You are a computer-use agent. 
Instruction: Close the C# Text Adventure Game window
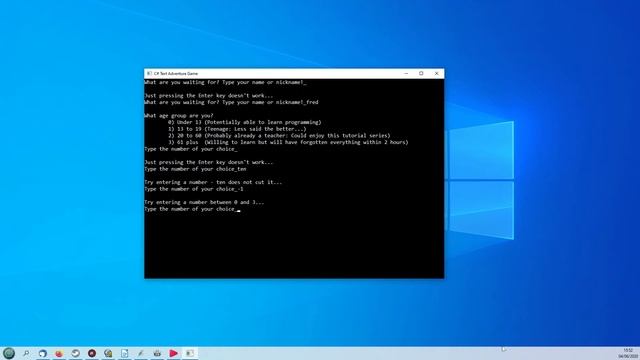tap(437, 73)
